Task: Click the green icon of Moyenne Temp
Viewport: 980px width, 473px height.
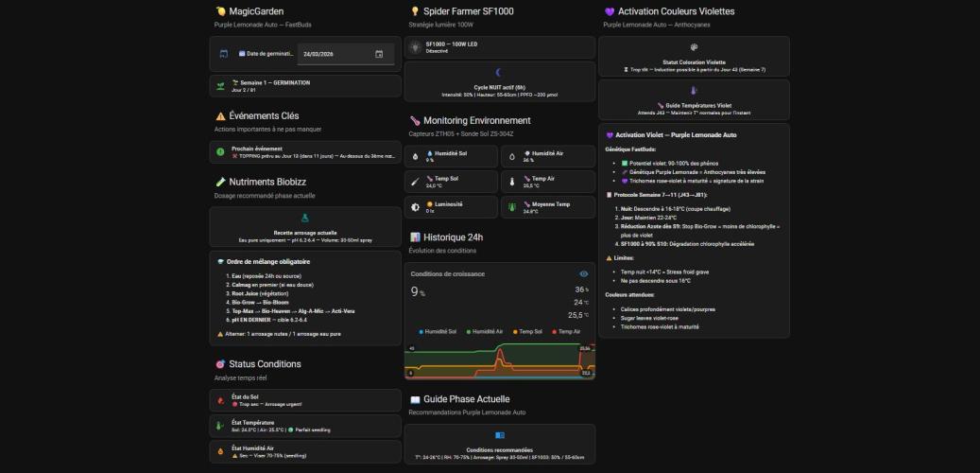Action: click(x=512, y=207)
